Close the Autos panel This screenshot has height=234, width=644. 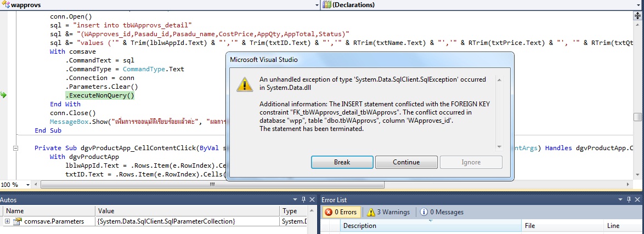coord(312,199)
